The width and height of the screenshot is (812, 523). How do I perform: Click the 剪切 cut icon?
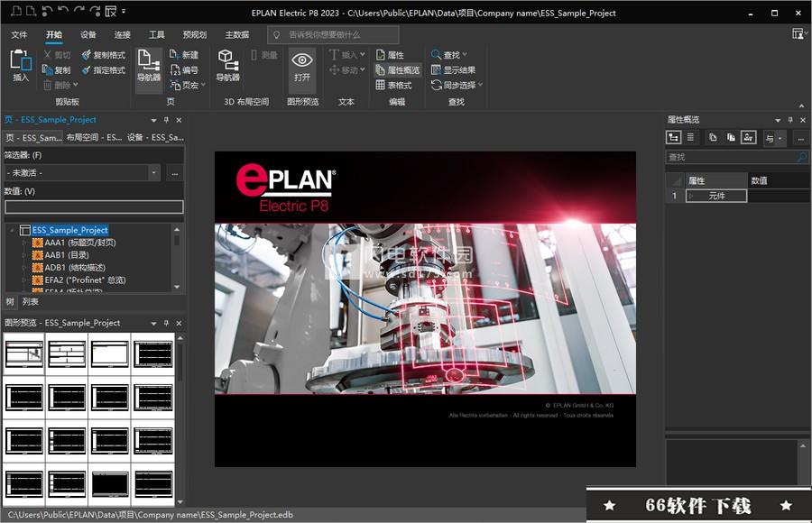click(x=48, y=55)
